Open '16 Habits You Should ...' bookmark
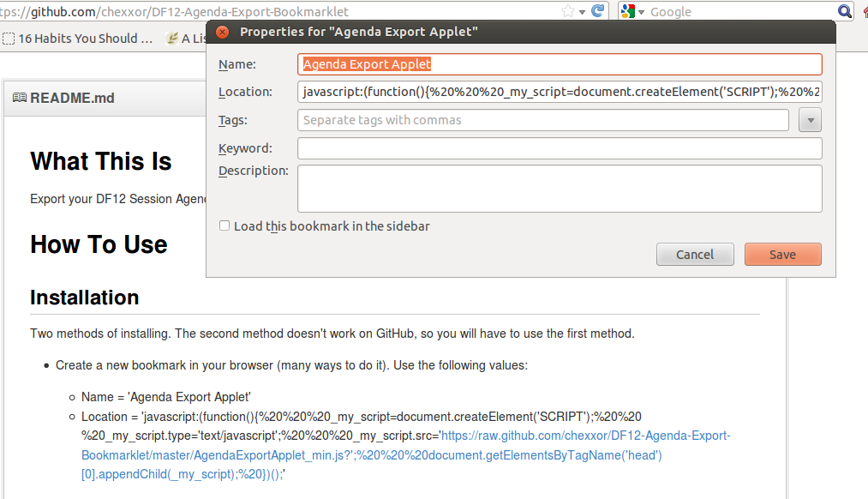The width and height of the screenshot is (868, 499). point(77,39)
